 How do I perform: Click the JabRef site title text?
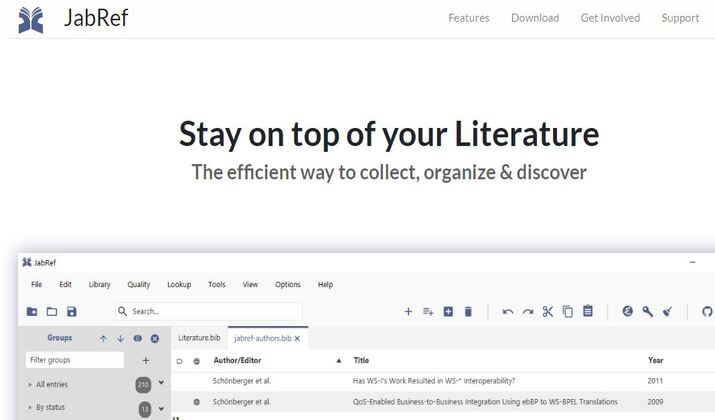(96, 18)
